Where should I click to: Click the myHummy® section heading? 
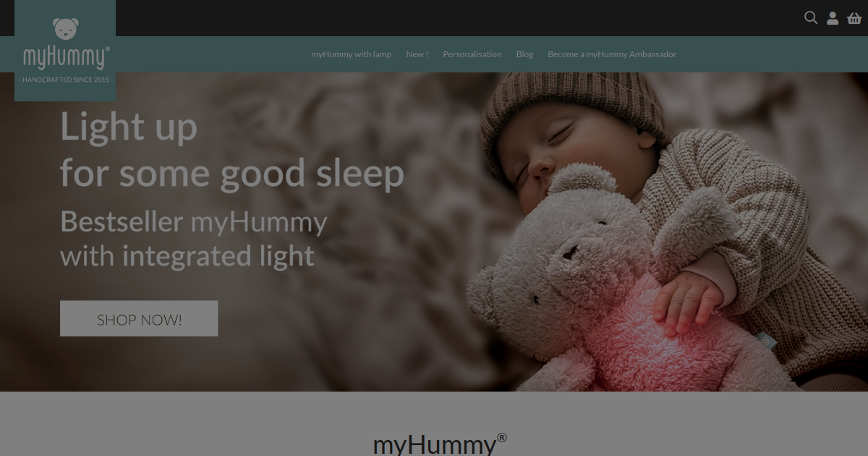[x=440, y=443]
